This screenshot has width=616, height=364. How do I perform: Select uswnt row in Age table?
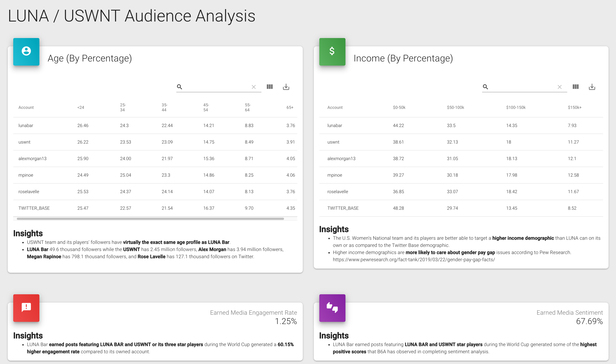pyautogui.click(x=155, y=142)
